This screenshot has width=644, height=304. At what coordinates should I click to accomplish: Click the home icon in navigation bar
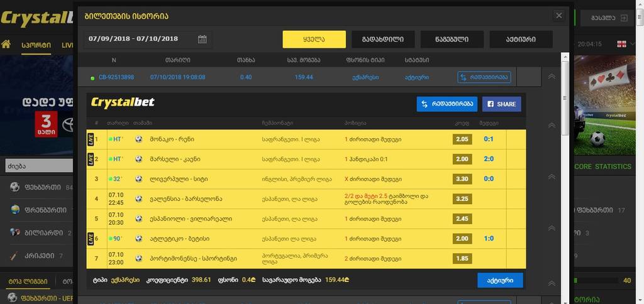pos(6,44)
